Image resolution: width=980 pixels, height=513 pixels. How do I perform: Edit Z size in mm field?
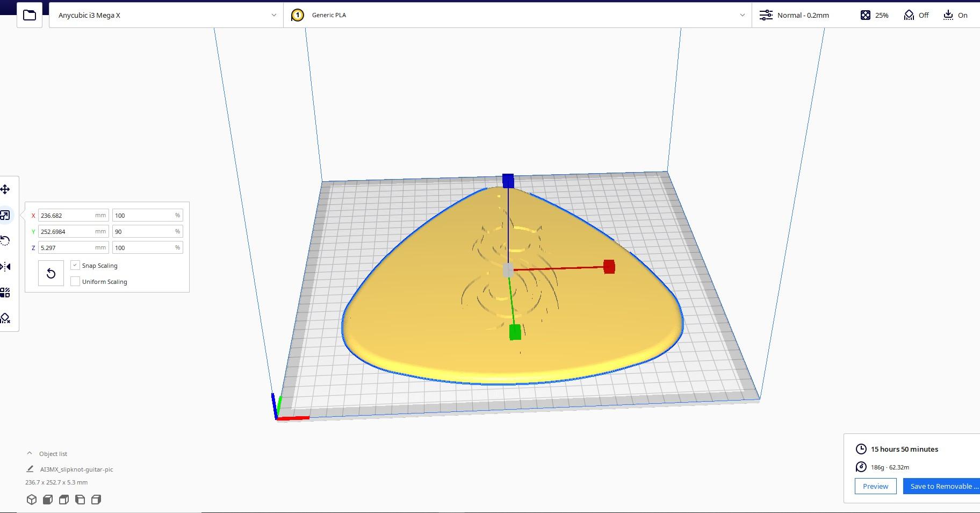click(74, 247)
